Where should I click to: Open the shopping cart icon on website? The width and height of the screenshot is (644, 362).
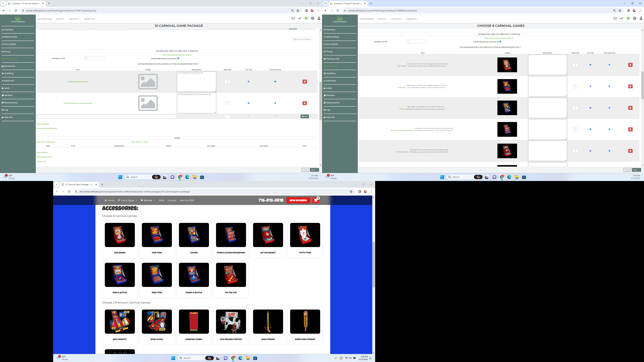click(x=316, y=200)
